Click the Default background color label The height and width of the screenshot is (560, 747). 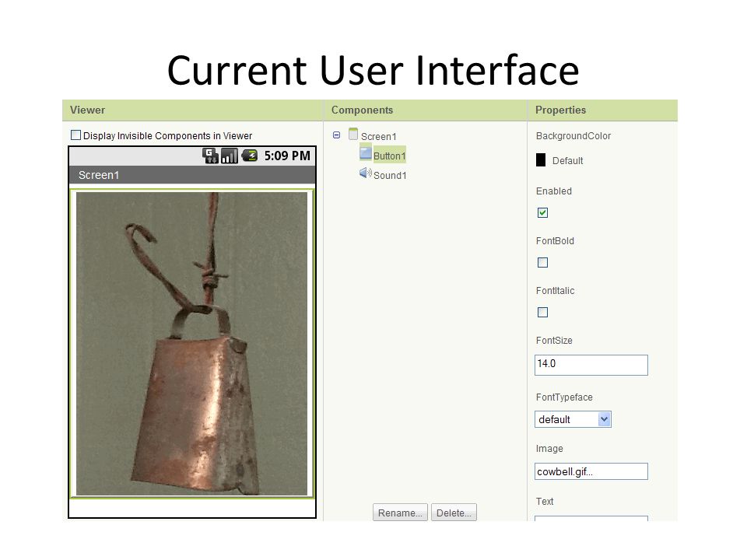[567, 161]
